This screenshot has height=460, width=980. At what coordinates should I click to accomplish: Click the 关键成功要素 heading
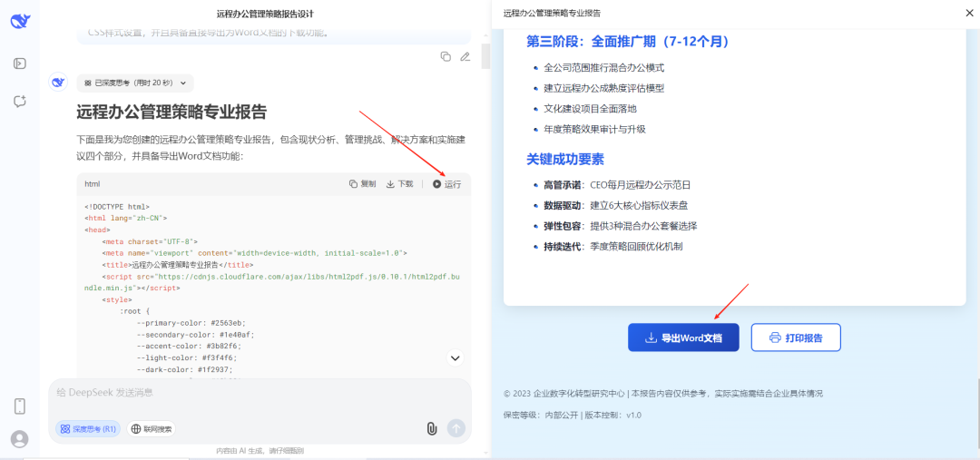pyautogui.click(x=565, y=160)
